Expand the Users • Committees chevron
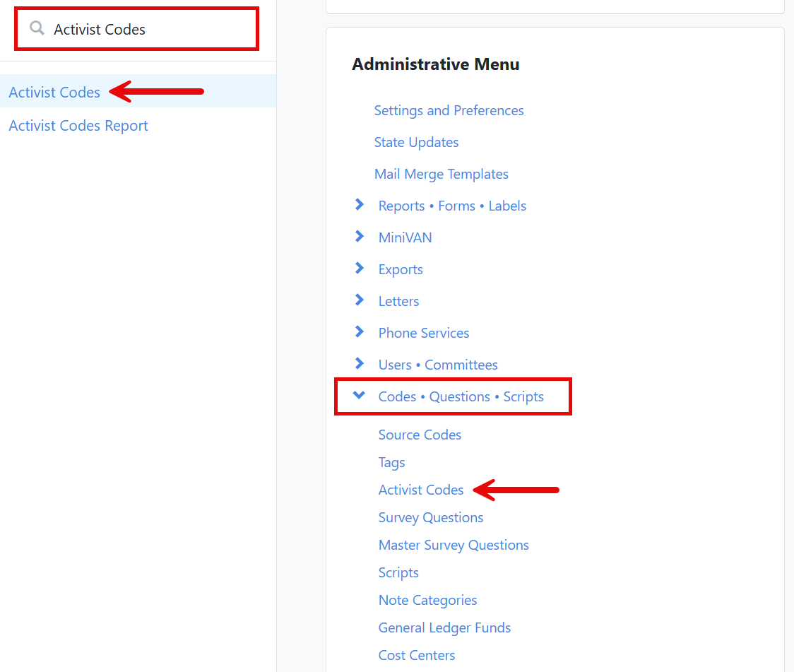The image size is (794, 672). [360, 364]
